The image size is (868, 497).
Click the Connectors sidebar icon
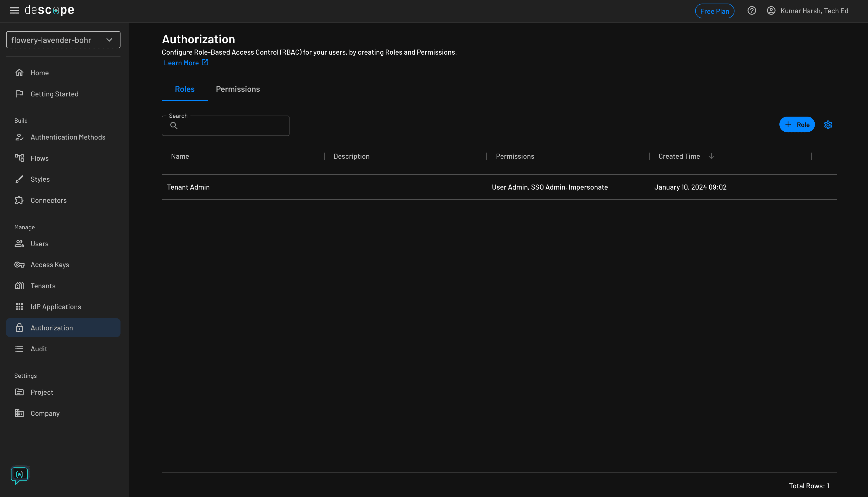coord(19,200)
